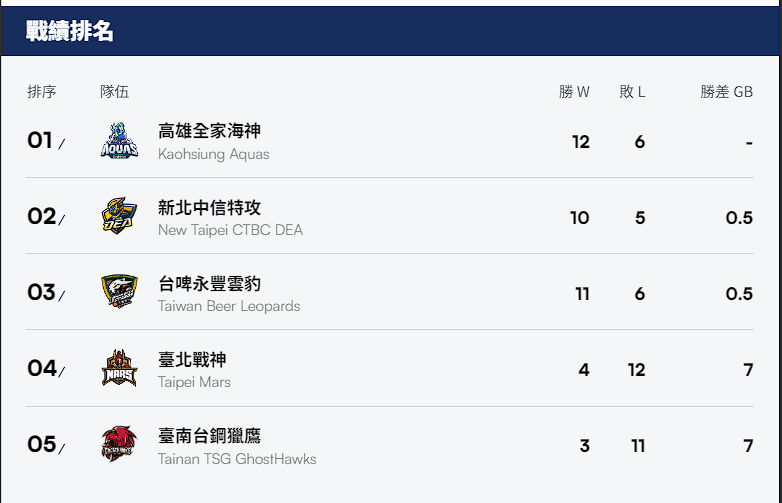Open the 高雄全家海神 team link

(210, 131)
